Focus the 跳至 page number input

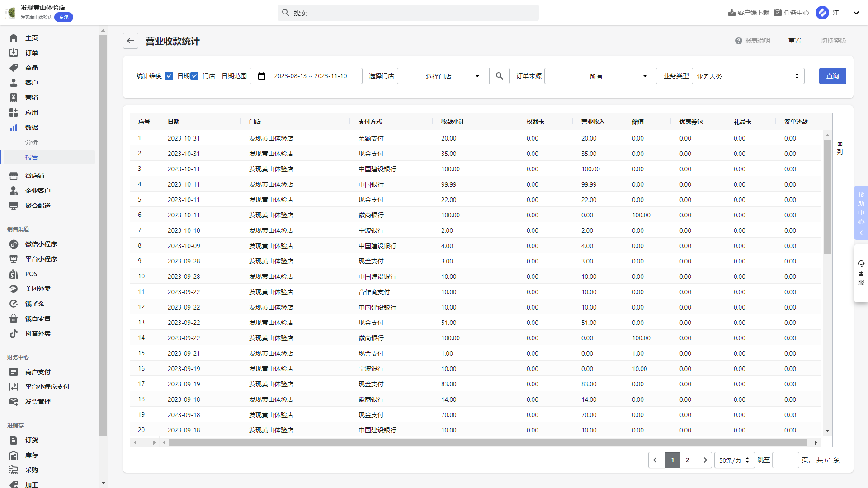(786, 460)
